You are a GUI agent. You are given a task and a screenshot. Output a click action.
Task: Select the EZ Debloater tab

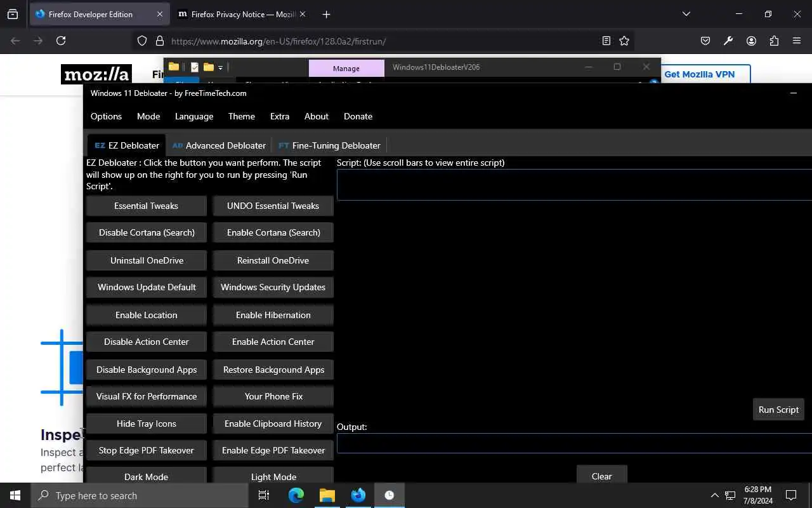(127, 145)
